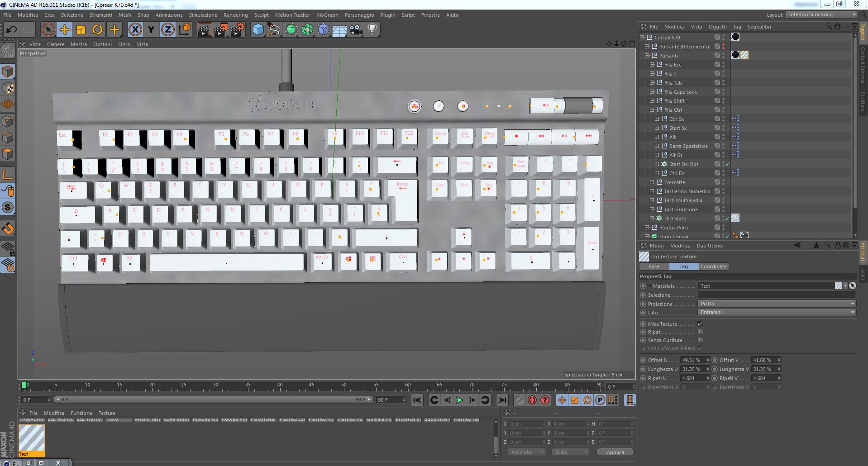Toggle the Z axis lock

[x=167, y=30]
